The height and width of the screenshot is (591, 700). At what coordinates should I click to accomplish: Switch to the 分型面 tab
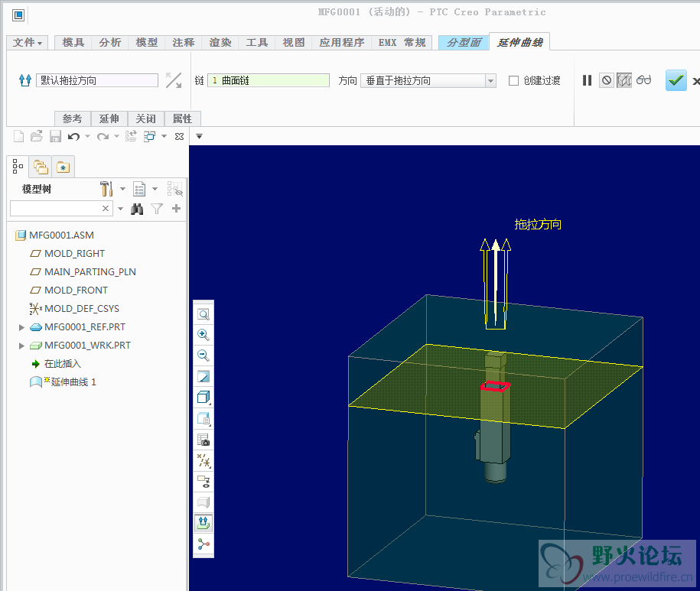(464, 42)
